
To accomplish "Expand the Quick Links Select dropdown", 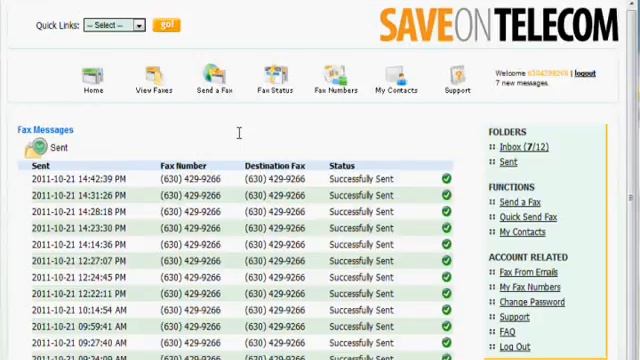I will coord(115,25).
